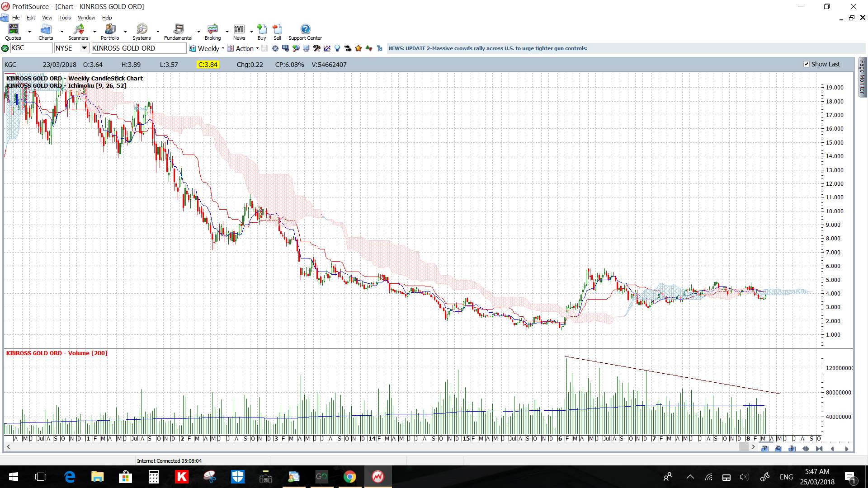Click the news headline about gun controls

click(488, 48)
